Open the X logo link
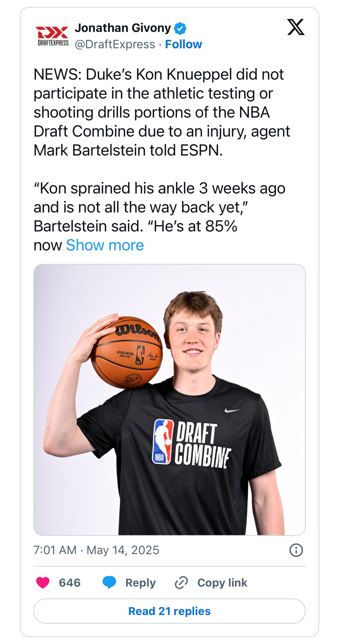 point(296,27)
